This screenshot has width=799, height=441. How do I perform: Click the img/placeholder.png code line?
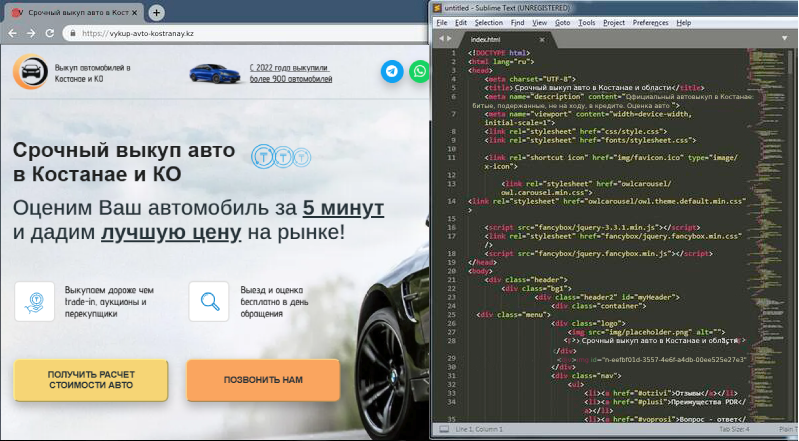point(647,332)
